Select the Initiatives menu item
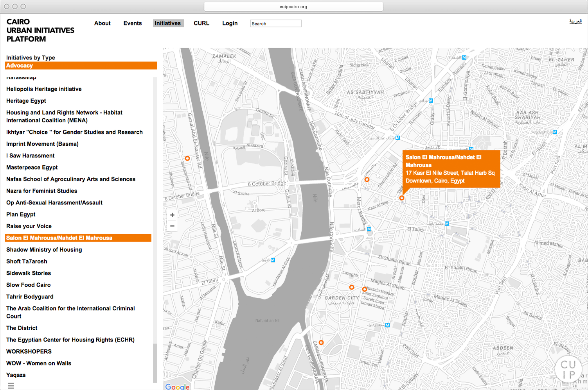Image resolution: width=588 pixels, height=390 pixels. click(168, 23)
